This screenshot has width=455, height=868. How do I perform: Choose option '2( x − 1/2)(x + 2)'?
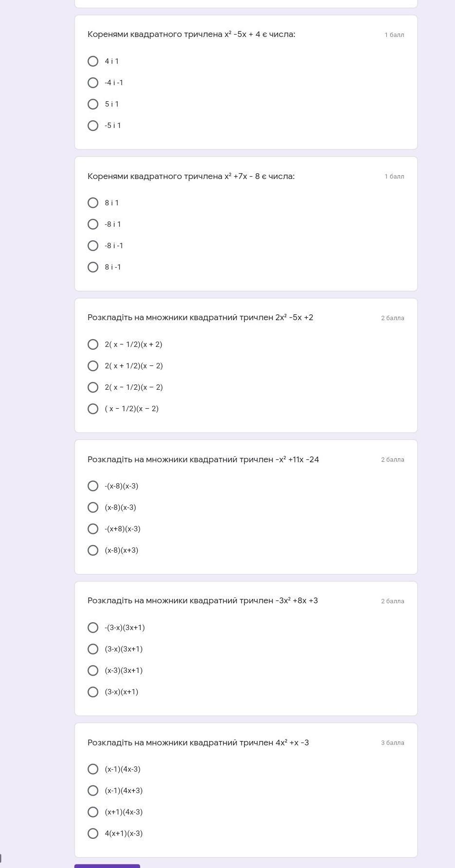click(x=93, y=344)
